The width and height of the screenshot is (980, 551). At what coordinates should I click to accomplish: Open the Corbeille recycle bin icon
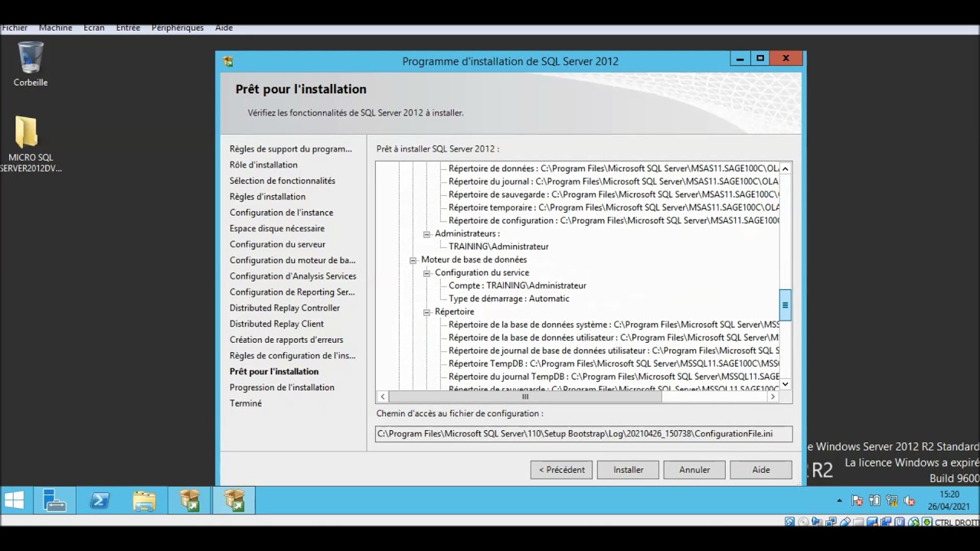31,63
